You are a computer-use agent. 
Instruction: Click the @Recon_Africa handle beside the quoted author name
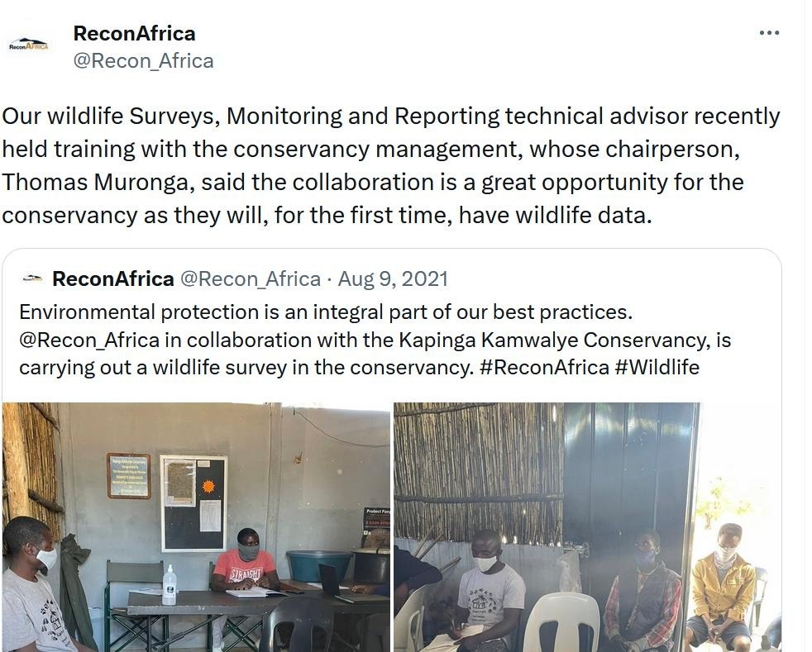[250, 279]
